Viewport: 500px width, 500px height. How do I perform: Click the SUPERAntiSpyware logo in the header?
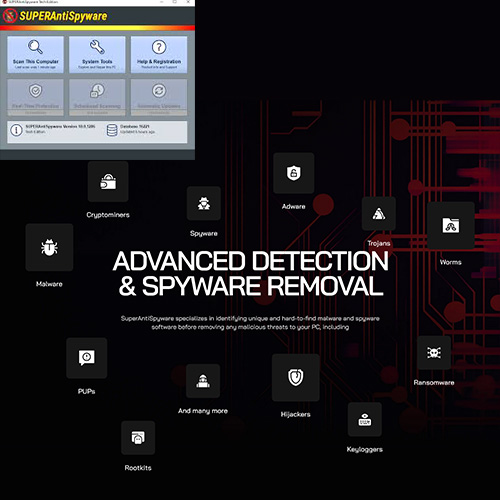pyautogui.click(x=55, y=16)
